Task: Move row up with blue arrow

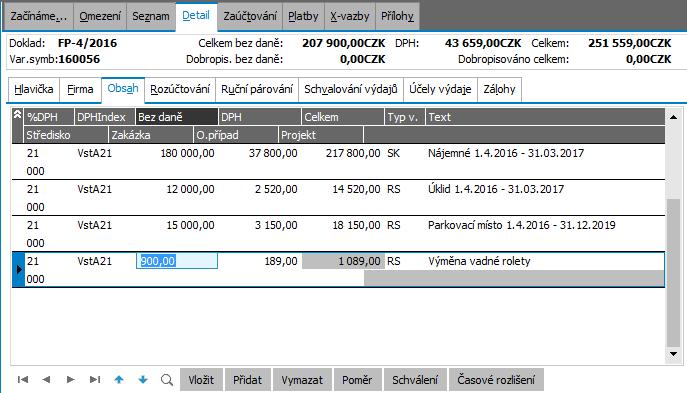Action: (x=119, y=379)
